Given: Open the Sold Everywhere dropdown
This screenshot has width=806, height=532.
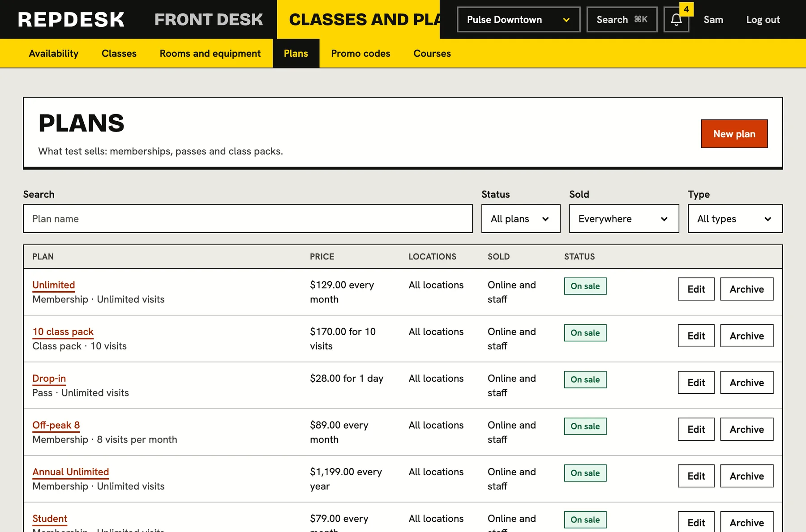Looking at the screenshot, I should [x=624, y=219].
